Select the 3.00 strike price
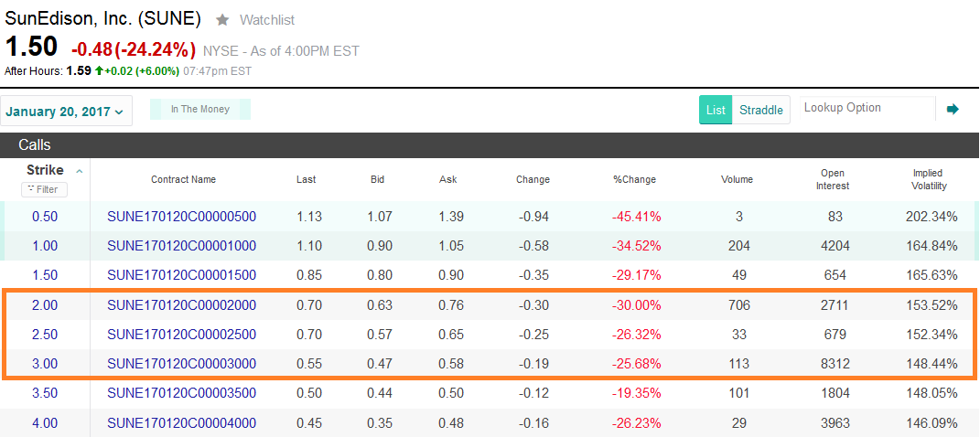 pos(45,364)
